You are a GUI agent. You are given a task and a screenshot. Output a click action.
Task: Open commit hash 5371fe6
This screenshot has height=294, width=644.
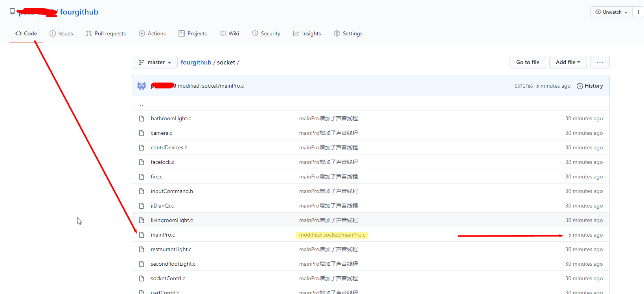tap(524, 86)
